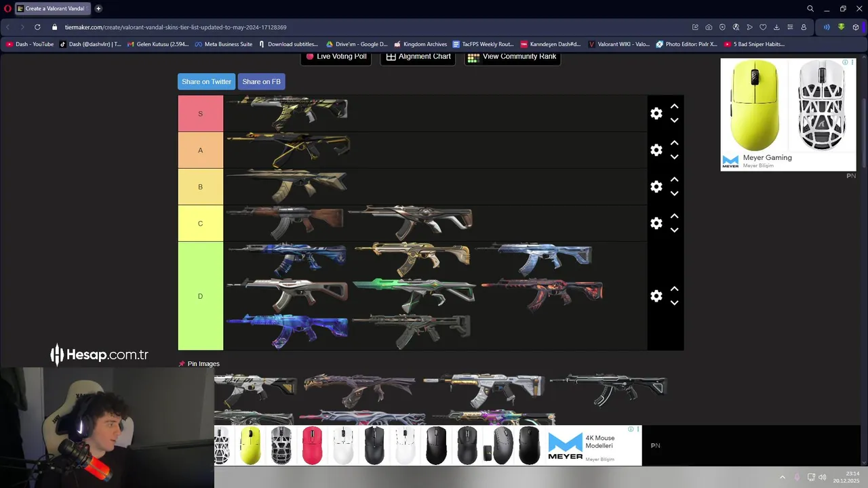Screen dimensions: 868x488
Task: Move D tier row up arrow
Action: (x=674, y=289)
